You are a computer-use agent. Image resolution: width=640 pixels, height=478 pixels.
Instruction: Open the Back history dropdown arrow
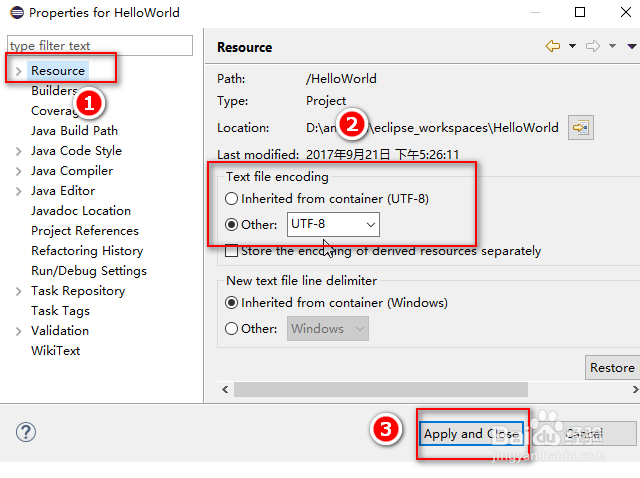pos(573,46)
